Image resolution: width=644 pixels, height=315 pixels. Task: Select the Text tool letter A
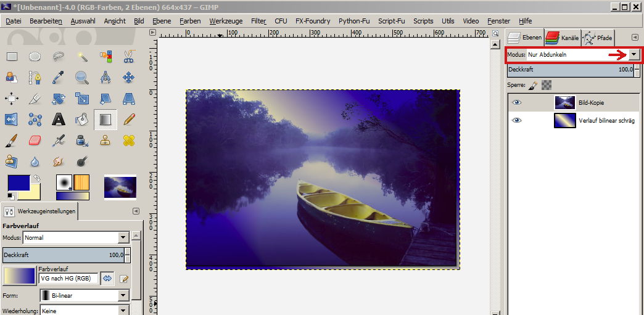click(59, 120)
